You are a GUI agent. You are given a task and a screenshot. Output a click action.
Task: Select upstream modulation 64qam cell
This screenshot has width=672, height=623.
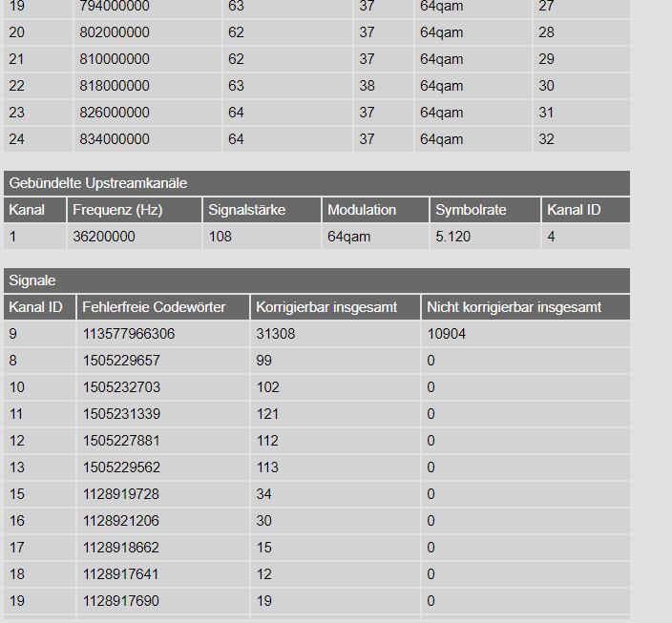[348, 237]
